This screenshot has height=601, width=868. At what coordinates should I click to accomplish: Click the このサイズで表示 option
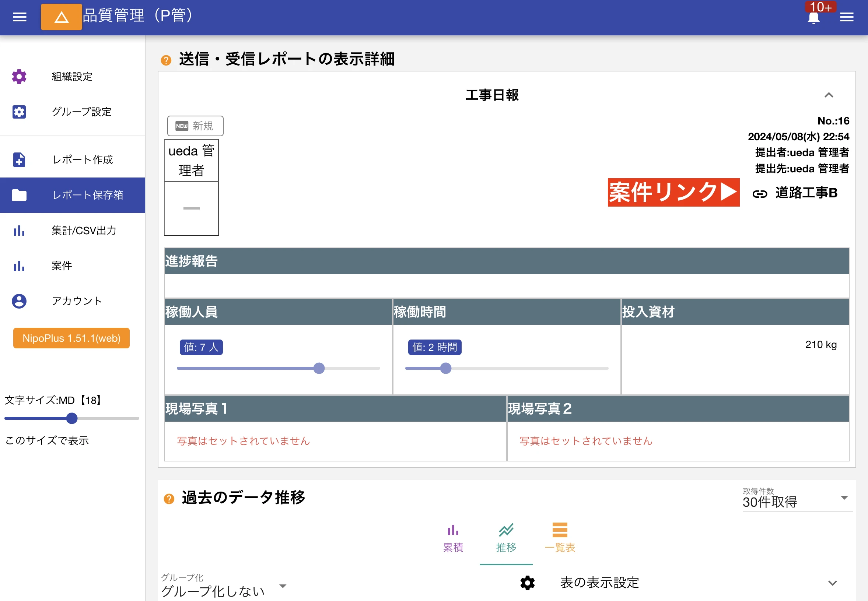click(46, 440)
